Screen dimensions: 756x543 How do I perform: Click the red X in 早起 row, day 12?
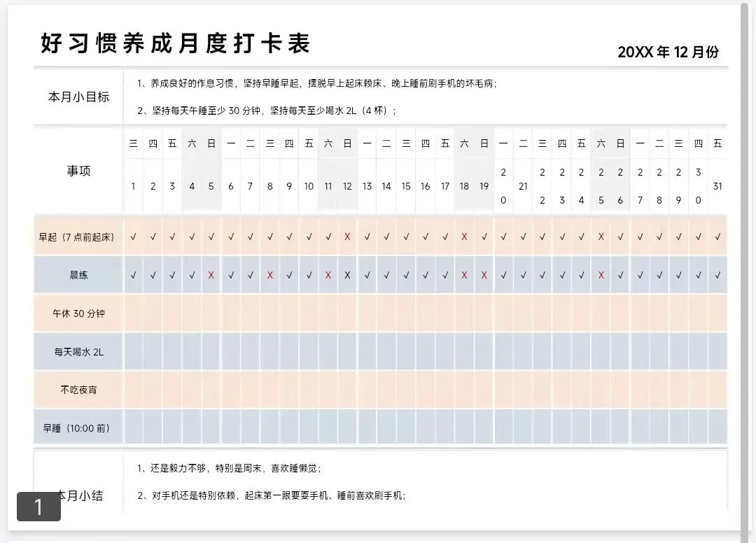(x=347, y=237)
